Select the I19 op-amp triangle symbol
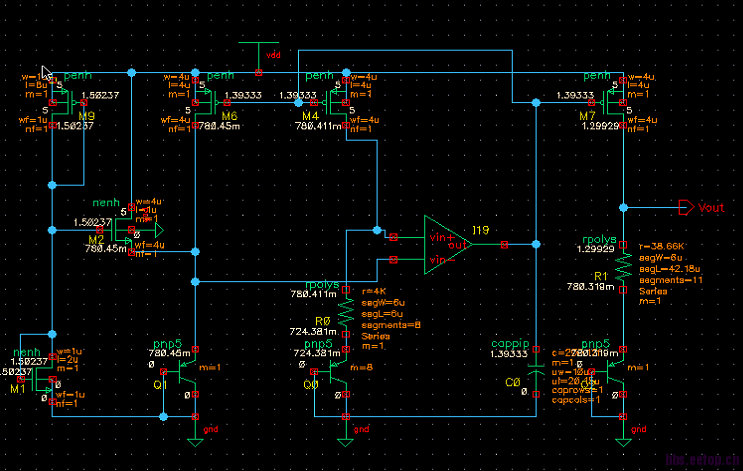743x471 pixels. tap(447, 245)
